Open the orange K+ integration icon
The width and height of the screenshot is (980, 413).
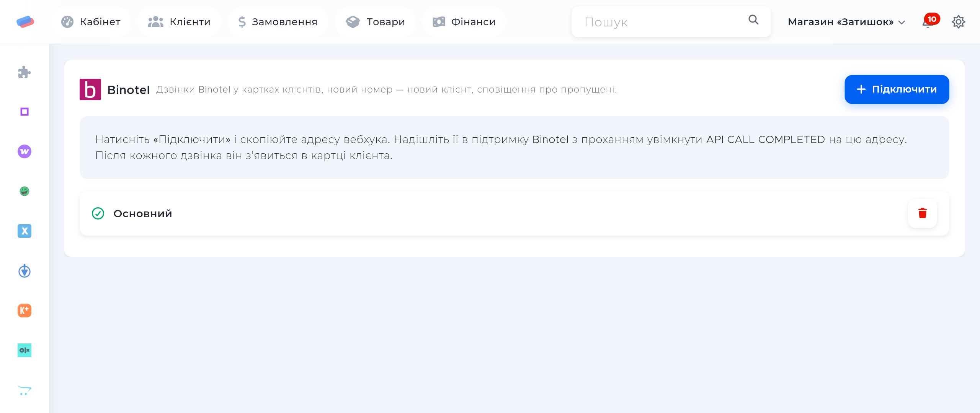(x=24, y=311)
